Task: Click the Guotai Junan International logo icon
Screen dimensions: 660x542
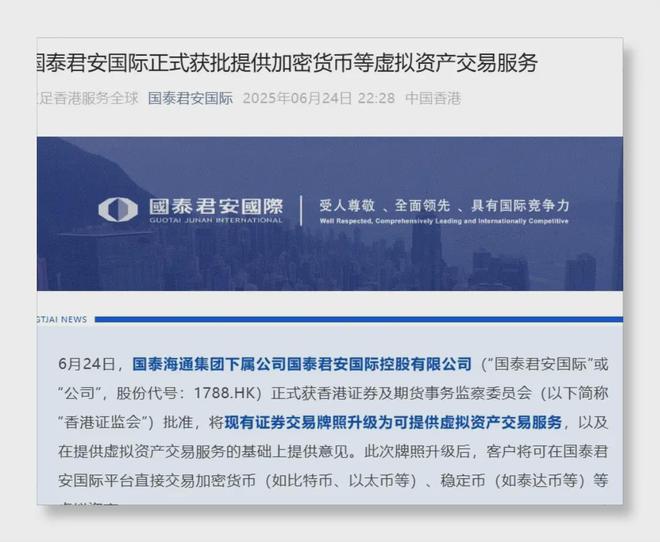Action: coord(118,210)
